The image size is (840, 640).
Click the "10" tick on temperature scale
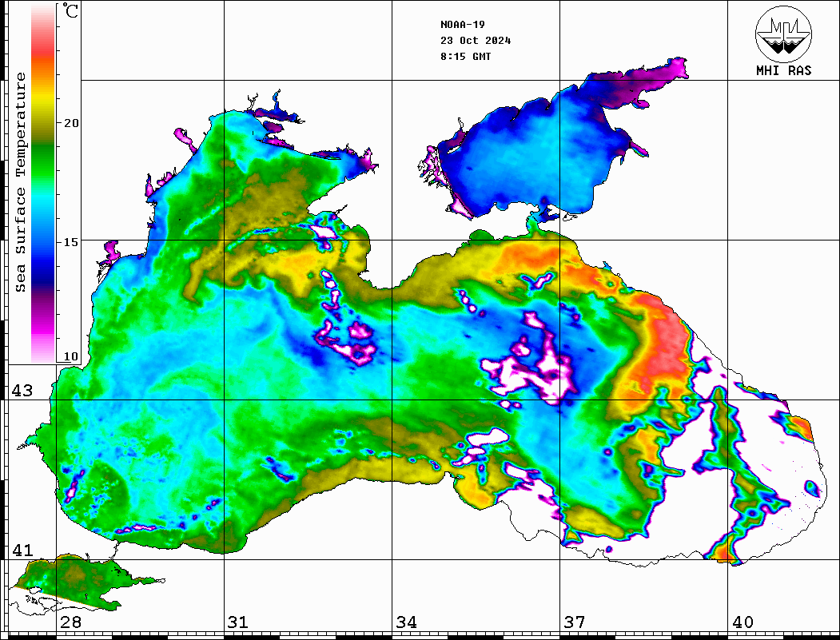pyautogui.click(x=71, y=356)
